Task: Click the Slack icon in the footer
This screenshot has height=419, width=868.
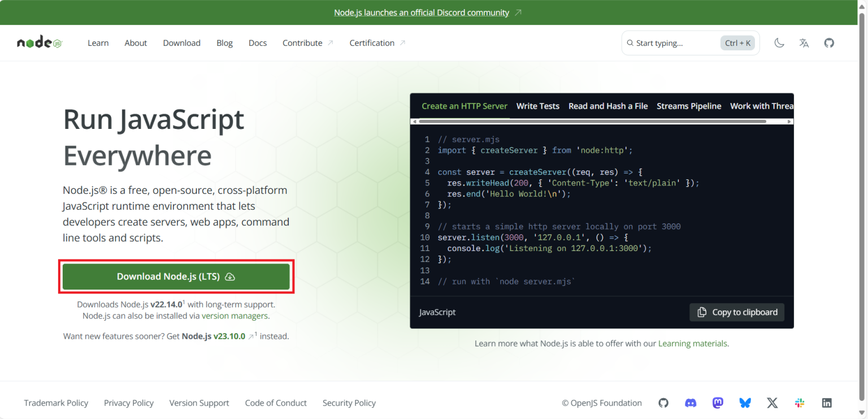Action: tap(799, 403)
